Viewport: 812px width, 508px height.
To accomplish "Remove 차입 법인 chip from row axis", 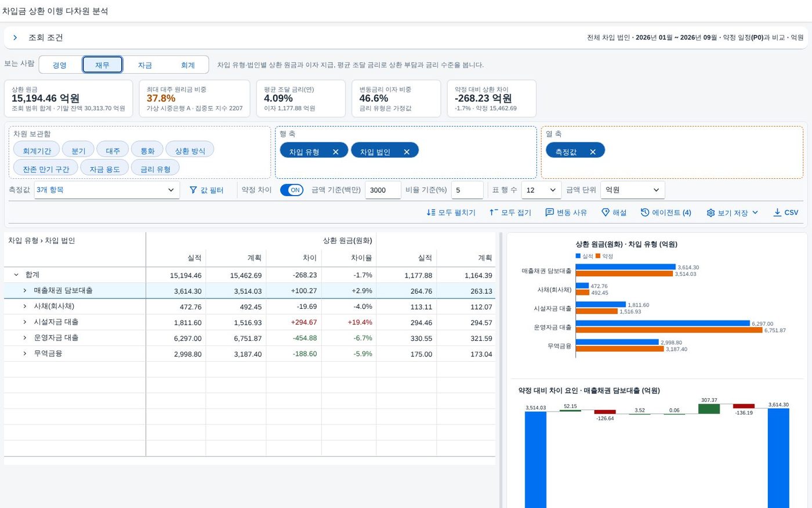I will coord(407,152).
